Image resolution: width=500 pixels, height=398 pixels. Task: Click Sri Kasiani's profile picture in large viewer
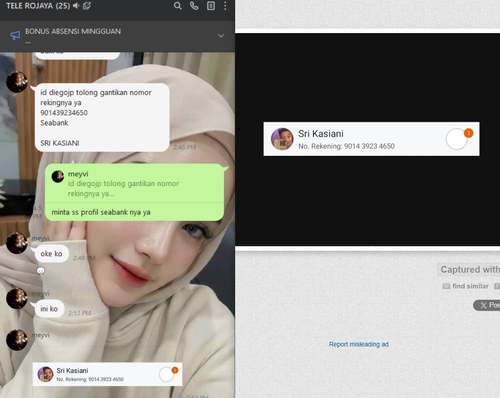coord(282,139)
